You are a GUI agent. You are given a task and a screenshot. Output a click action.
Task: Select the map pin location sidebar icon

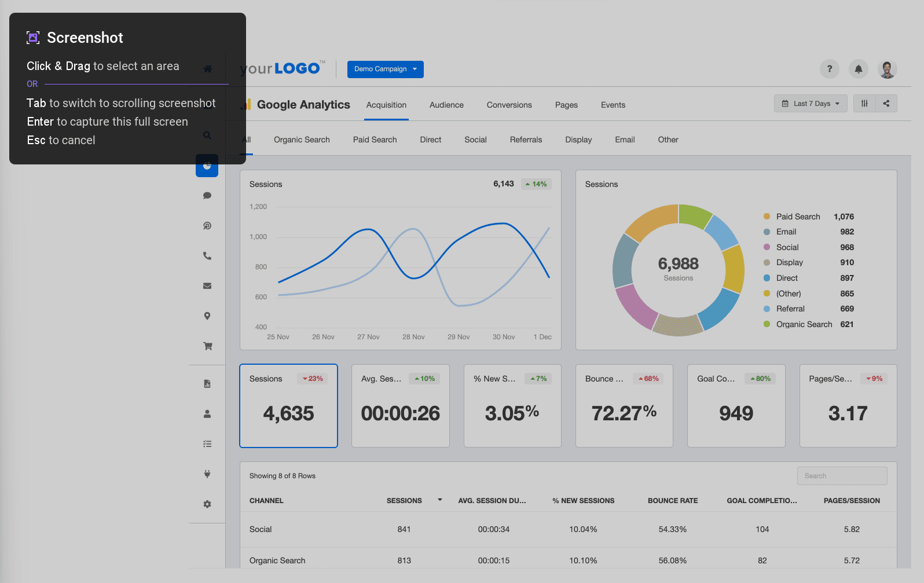point(207,316)
